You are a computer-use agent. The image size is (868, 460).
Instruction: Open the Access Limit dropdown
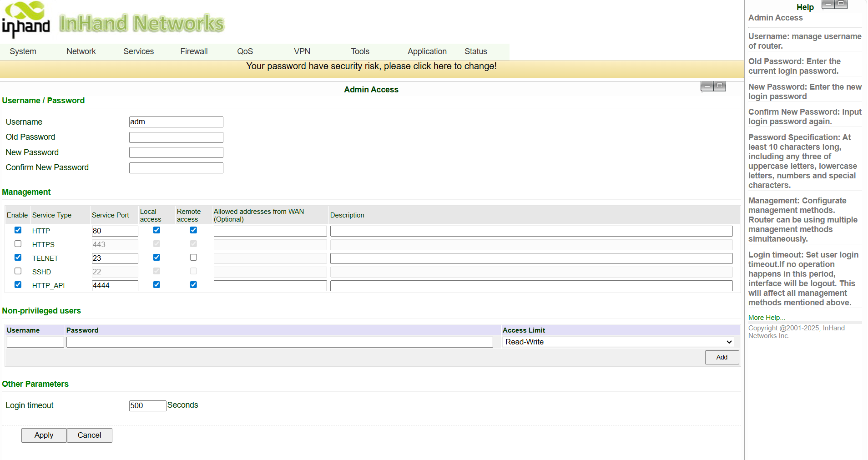click(x=618, y=342)
